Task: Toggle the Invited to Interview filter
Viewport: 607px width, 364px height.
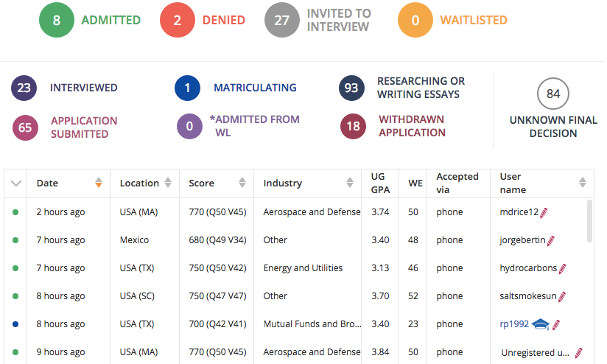Action: point(282,20)
